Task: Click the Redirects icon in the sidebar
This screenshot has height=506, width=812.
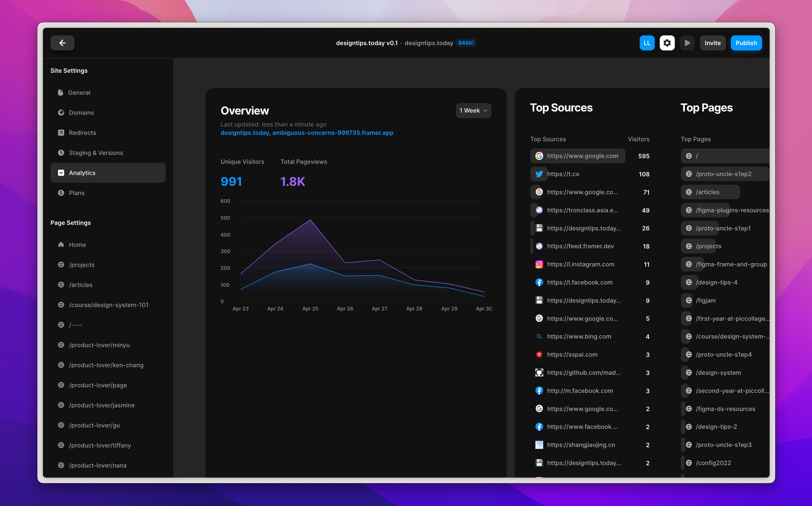Action: pos(61,133)
